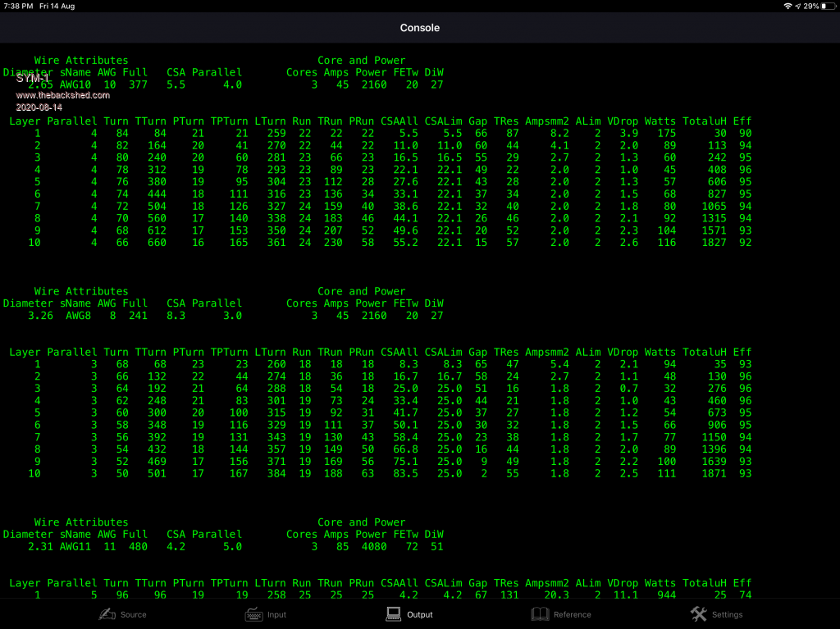Image resolution: width=840 pixels, height=629 pixels.
Task: Click the AWG10 wire name in the console
Action: click(75, 84)
